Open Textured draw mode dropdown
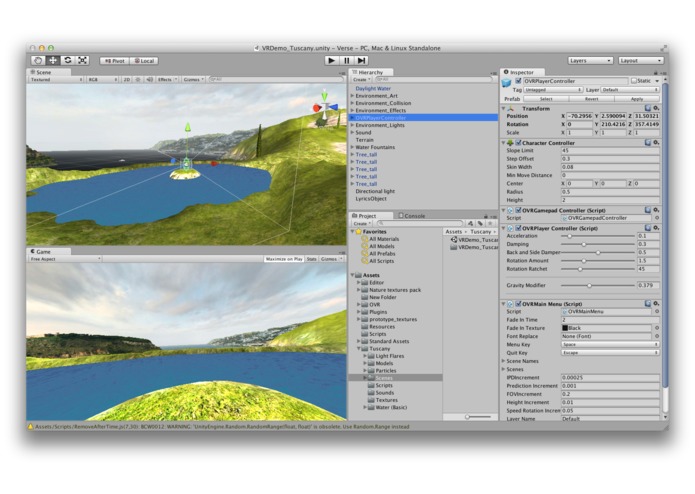 coord(56,80)
